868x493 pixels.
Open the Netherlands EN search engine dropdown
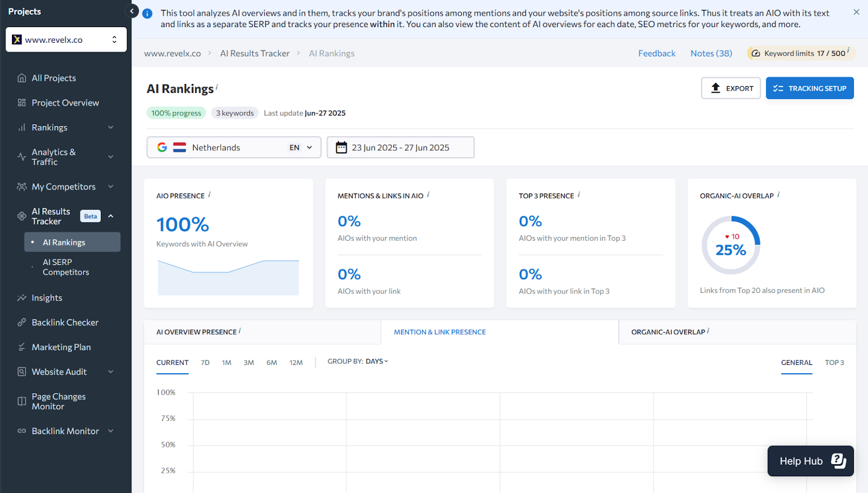point(234,148)
